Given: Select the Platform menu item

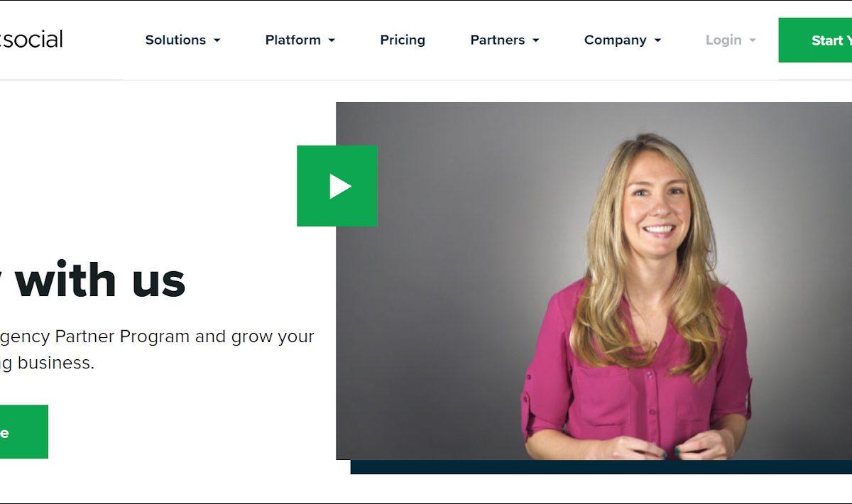Looking at the screenshot, I should point(293,40).
